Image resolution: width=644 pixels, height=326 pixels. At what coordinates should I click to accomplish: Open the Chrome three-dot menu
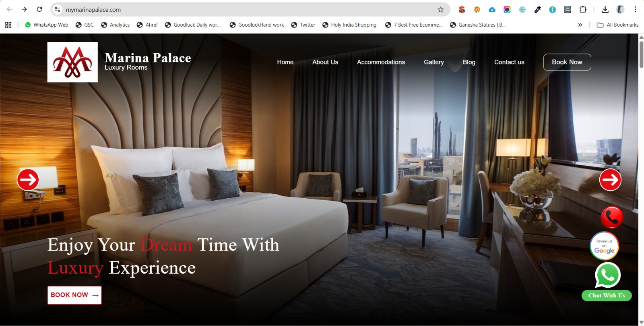click(636, 9)
